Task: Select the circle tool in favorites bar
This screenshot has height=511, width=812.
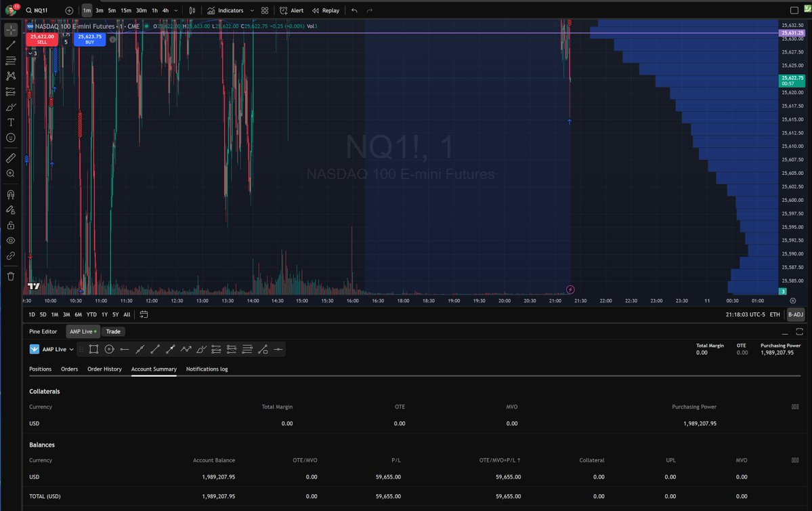Action: tap(109, 349)
